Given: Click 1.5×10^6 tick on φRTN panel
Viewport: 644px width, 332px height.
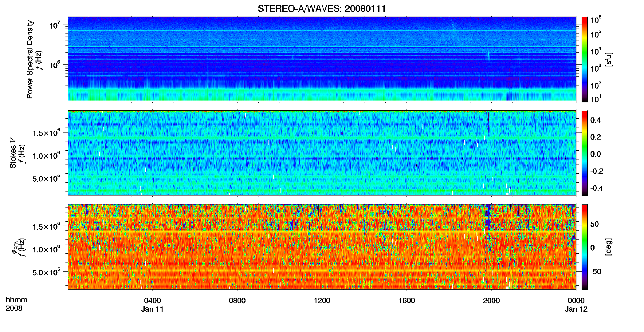Looking at the screenshot, I should point(46,227).
